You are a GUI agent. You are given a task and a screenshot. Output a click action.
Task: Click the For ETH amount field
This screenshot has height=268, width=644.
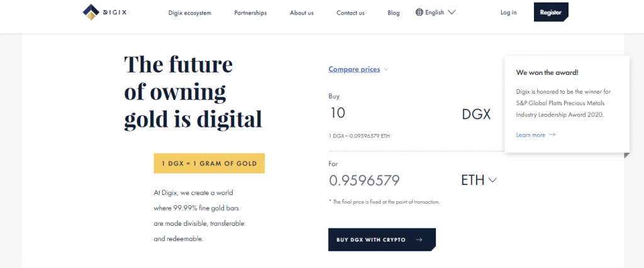tap(390, 181)
